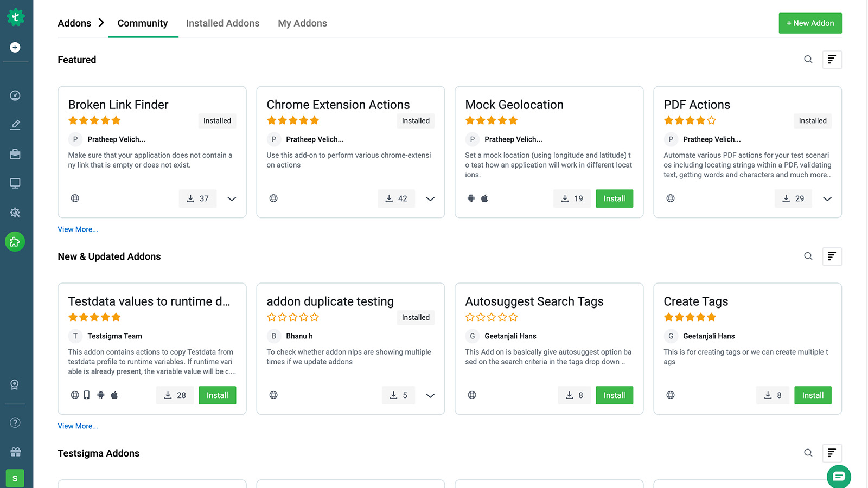The height and width of the screenshot is (488, 868).
Task: Click View More under New & Updated Addons
Action: pyautogui.click(x=78, y=426)
